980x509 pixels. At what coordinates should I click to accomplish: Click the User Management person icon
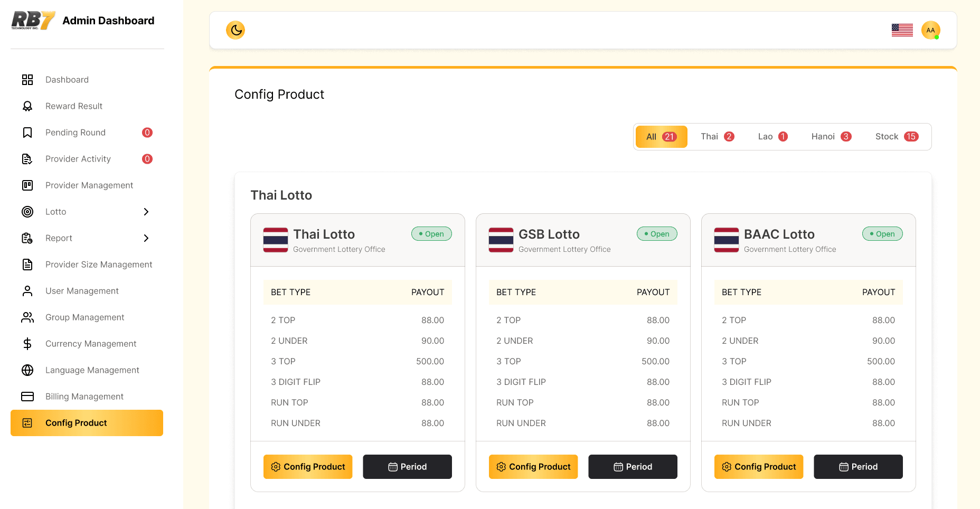[27, 291]
